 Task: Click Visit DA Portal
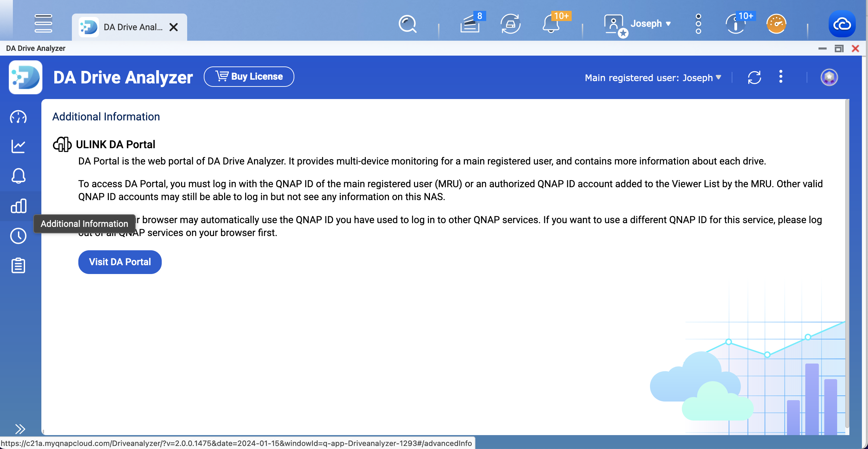tap(120, 262)
